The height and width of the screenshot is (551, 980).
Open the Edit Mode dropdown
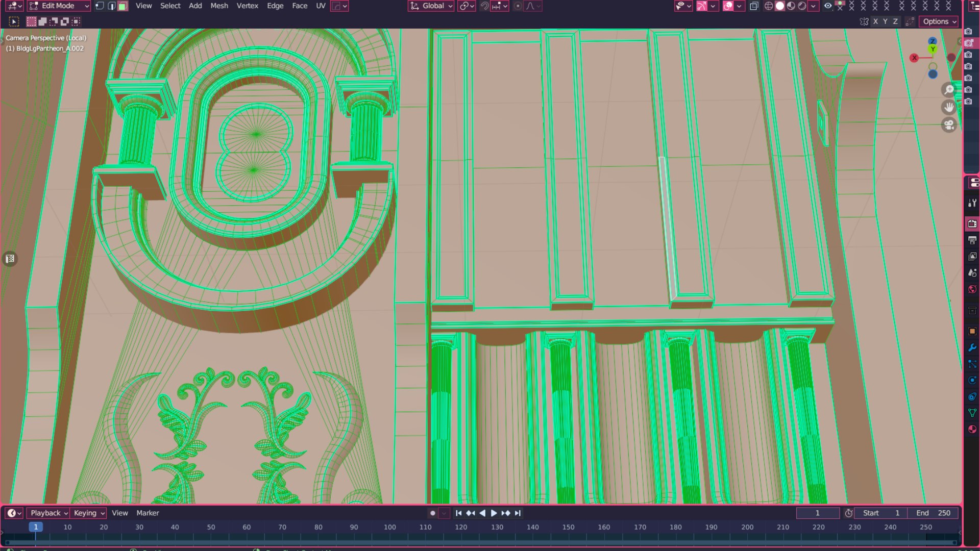click(x=59, y=6)
